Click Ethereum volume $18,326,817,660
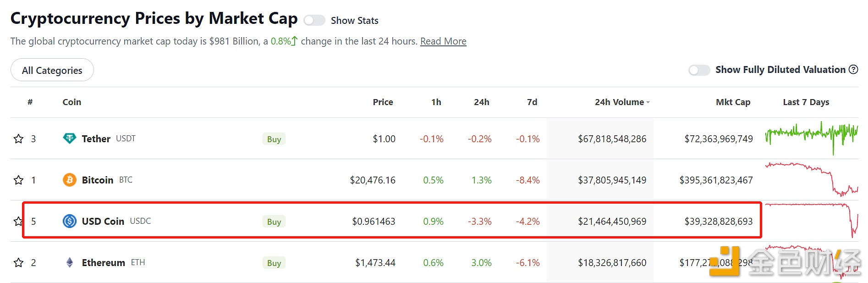Viewport: 868px width, 283px height. point(612,262)
